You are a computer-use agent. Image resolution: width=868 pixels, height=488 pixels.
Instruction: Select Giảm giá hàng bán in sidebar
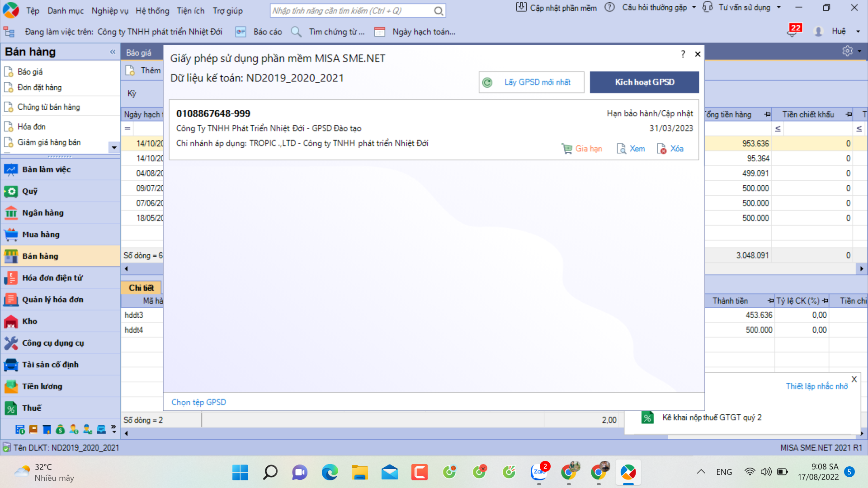click(49, 142)
